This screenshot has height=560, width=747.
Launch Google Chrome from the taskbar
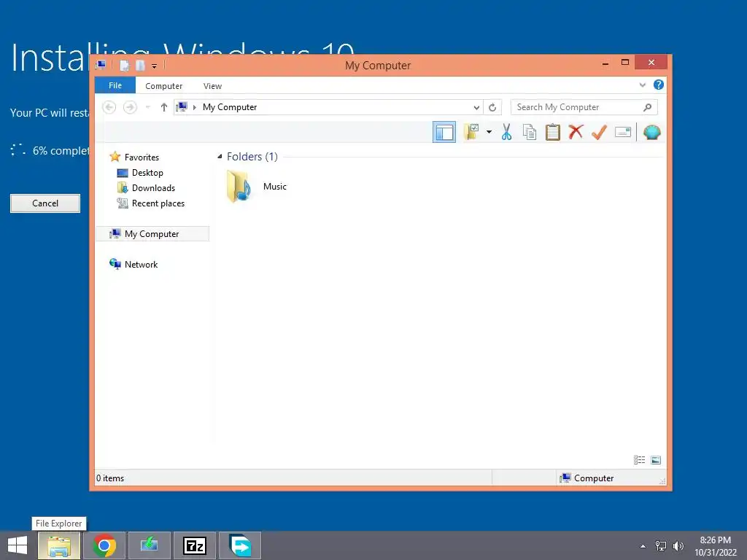tap(104, 545)
